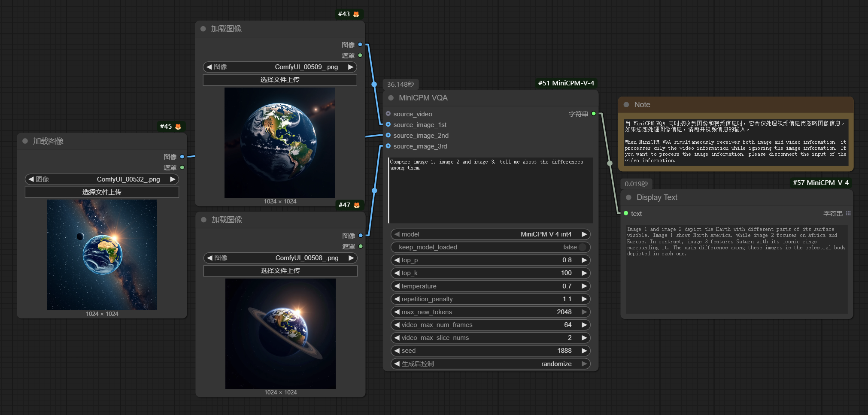Click the fox badge icon on node #45
The image size is (868, 415).
tap(178, 127)
